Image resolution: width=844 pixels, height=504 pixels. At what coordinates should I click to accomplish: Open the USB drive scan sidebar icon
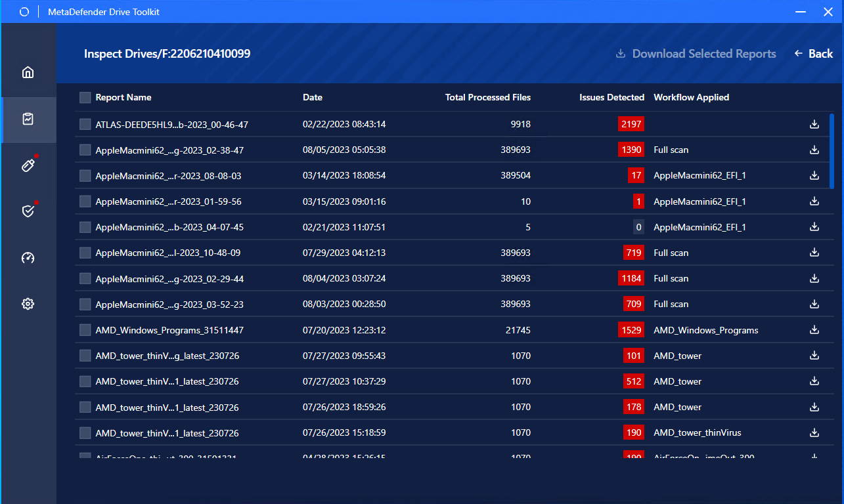[28, 165]
